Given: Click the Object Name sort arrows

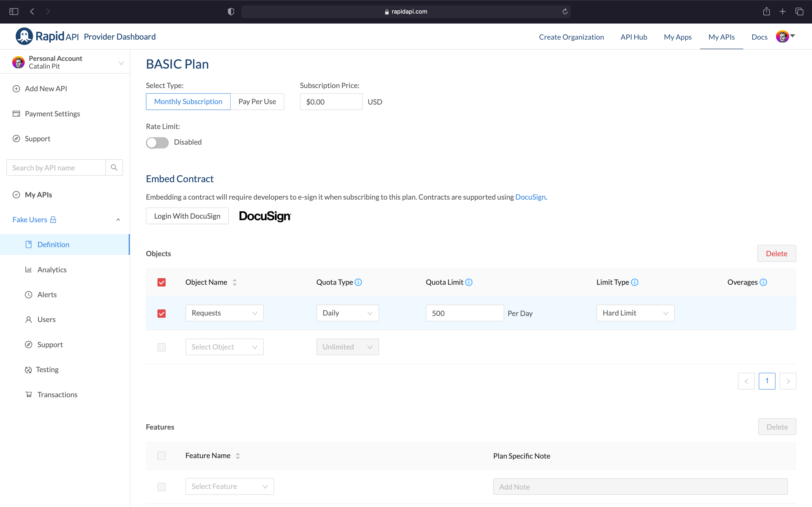Looking at the screenshot, I should point(234,282).
